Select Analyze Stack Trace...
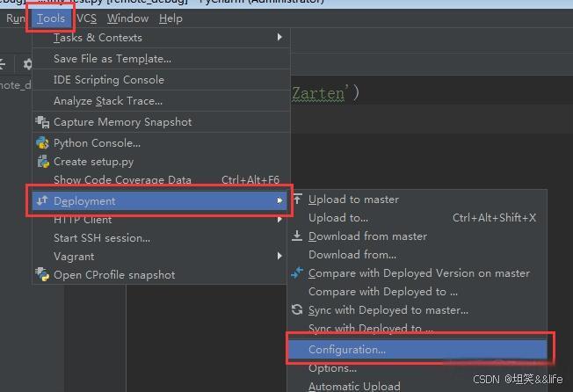 click(x=161, y=101)
